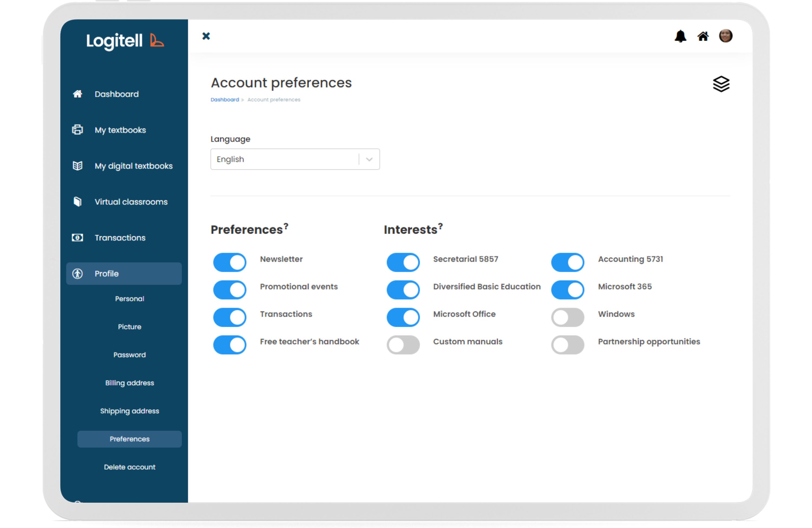Click the notification bell icon
Screen dimensions: 812x528
coord(681,37)
